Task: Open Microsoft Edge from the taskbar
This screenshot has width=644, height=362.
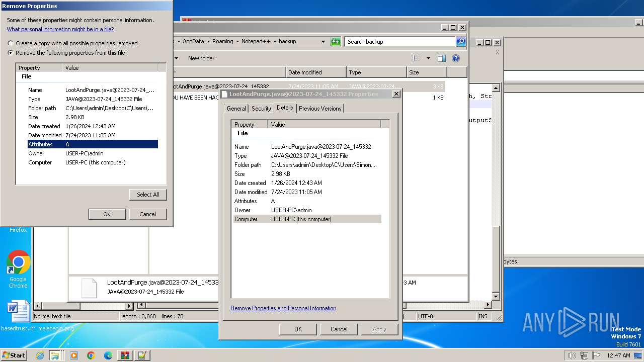Action: (108, 355)
